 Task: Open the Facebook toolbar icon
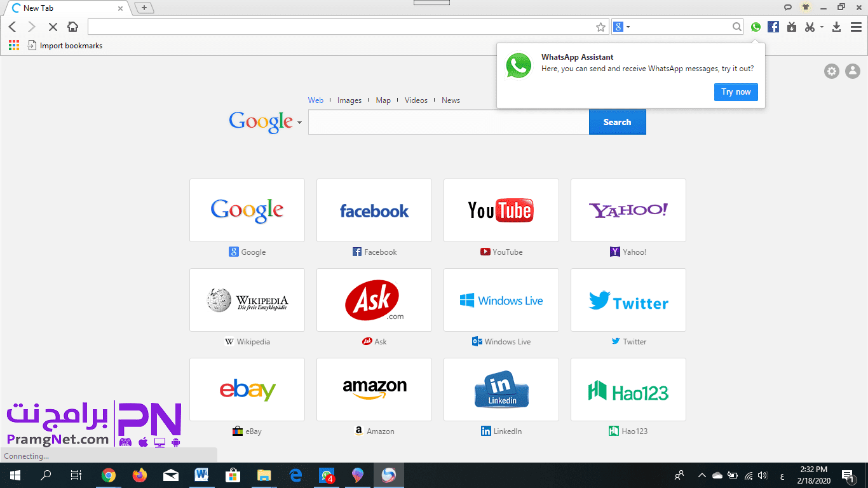pos(773,27)
